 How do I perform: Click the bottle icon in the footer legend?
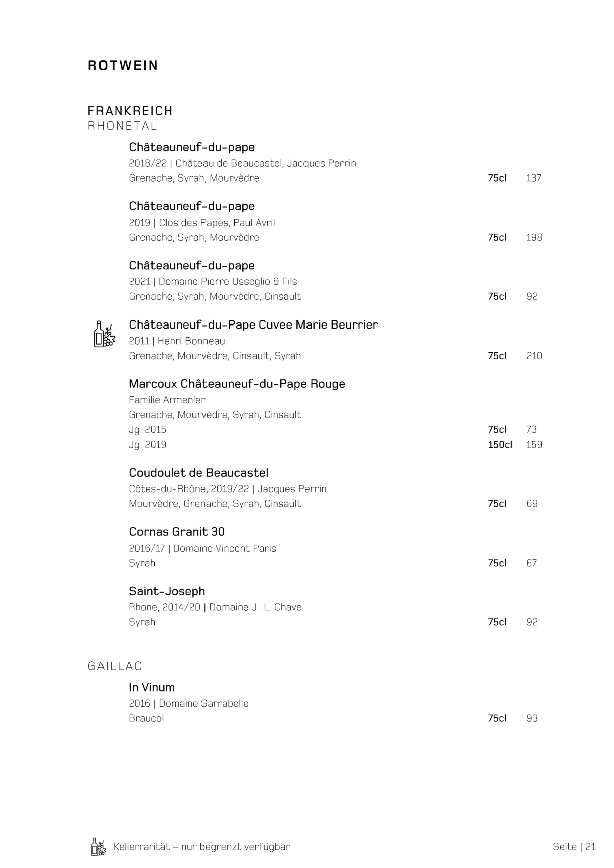click(99, 847)
